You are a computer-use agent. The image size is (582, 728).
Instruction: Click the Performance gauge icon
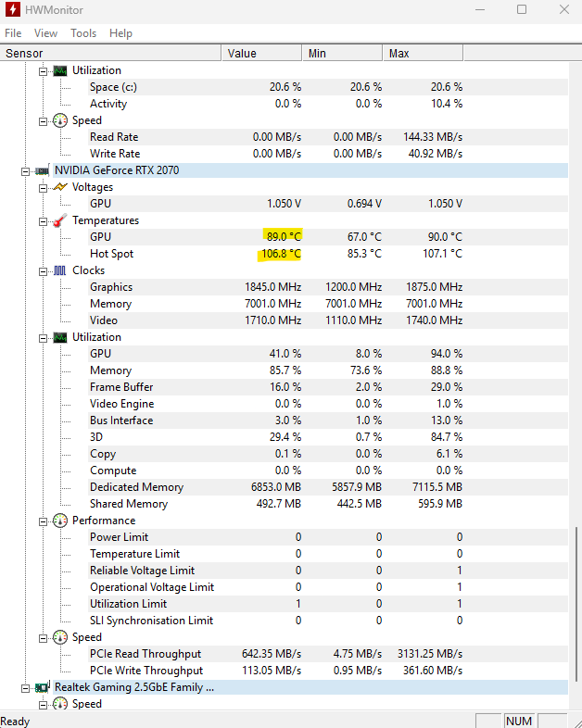(60, 521)
